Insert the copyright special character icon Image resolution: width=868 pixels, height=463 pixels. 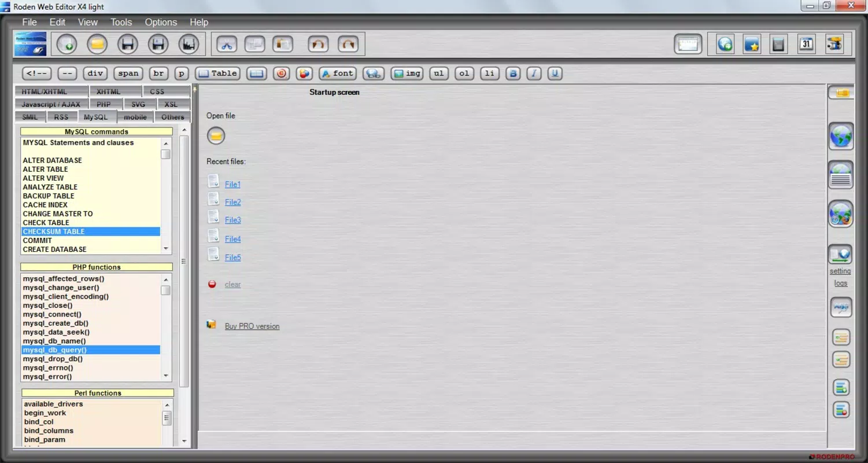[x=282, y=74]
